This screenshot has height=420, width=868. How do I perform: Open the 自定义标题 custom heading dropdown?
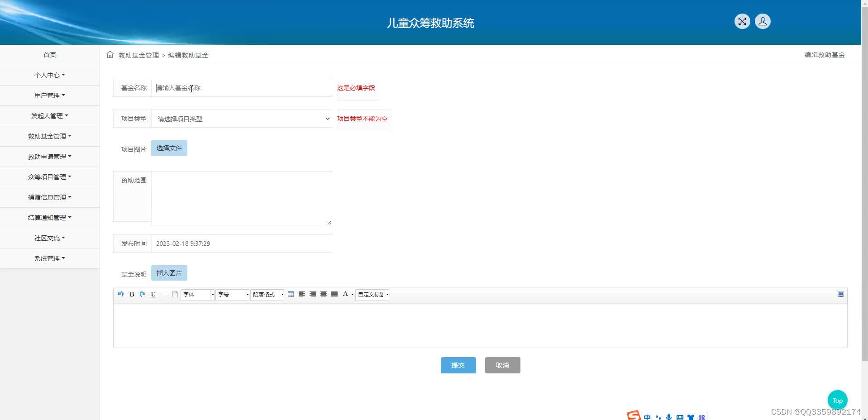[x=372, y=295]
